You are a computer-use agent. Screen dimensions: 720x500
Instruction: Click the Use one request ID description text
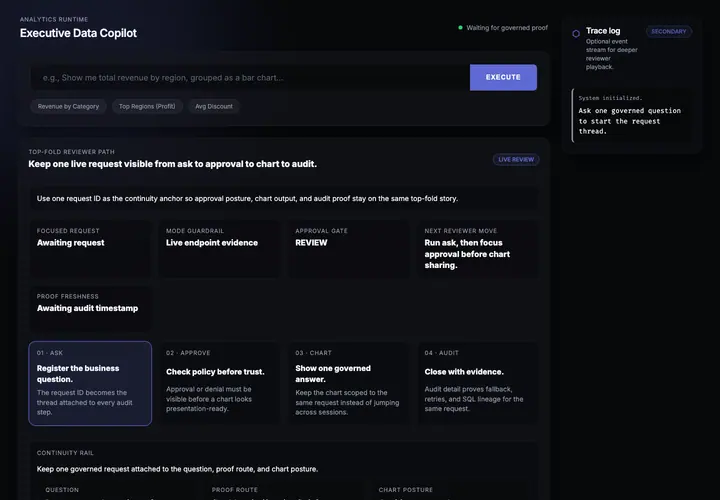coord(247,198)
